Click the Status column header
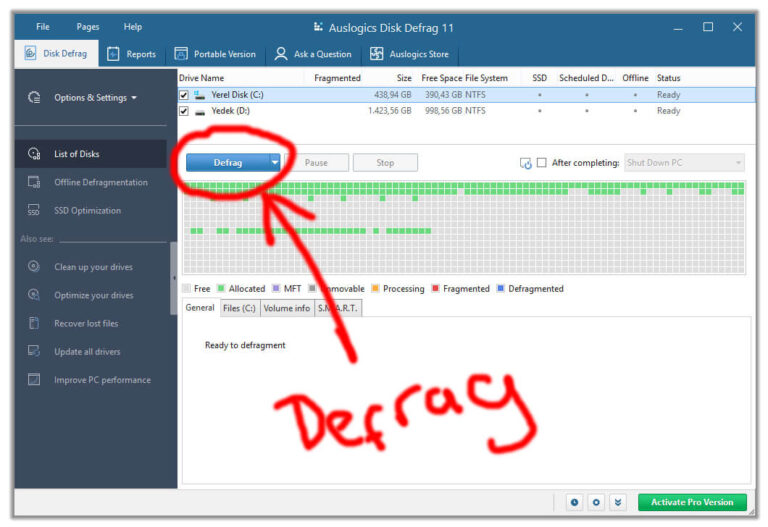The width and height of the screenshot is (768, 527). click(669, 78)
